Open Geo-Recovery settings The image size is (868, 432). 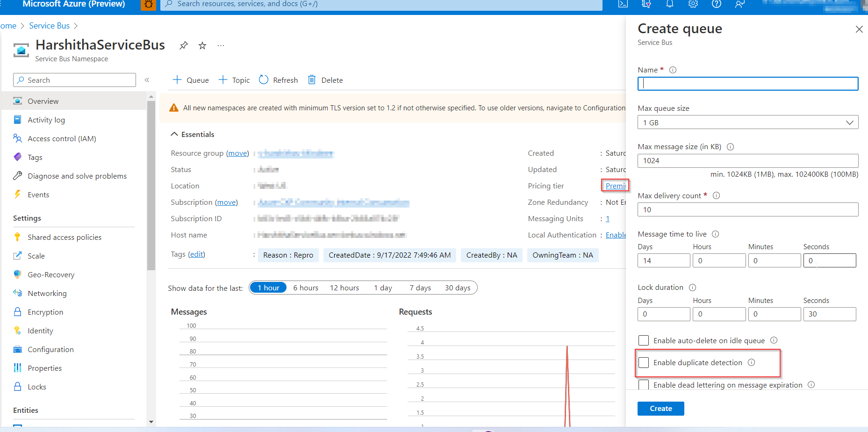(74, 274)
